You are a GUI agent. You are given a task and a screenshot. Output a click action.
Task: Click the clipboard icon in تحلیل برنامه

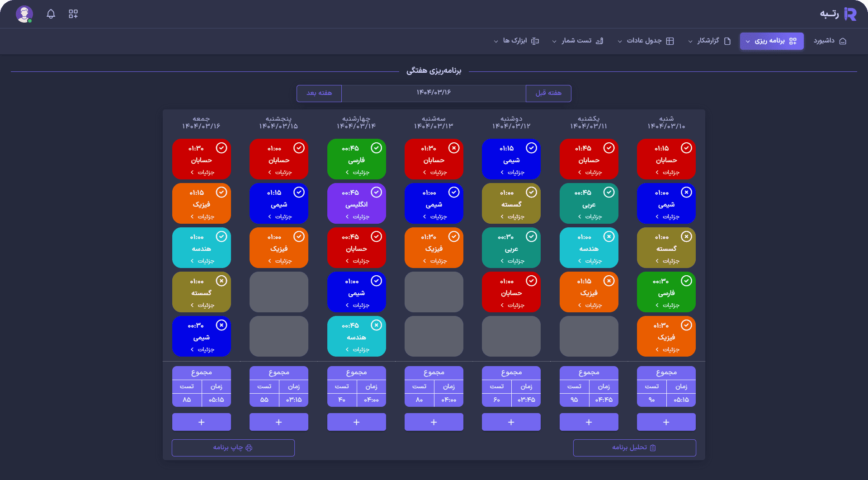[x=653, y=447]
